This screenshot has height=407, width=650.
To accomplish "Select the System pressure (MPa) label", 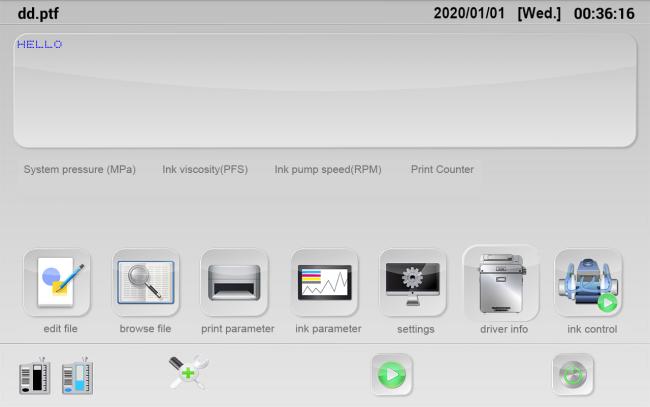I will coord(79,169).
